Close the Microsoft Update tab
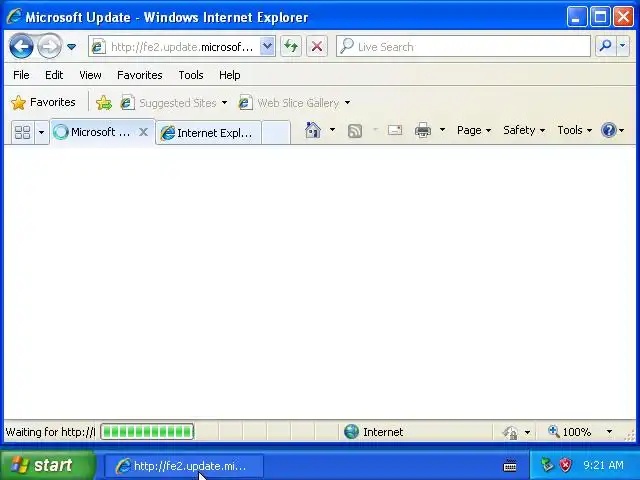The image size is (640, 480). pos(143,132)
